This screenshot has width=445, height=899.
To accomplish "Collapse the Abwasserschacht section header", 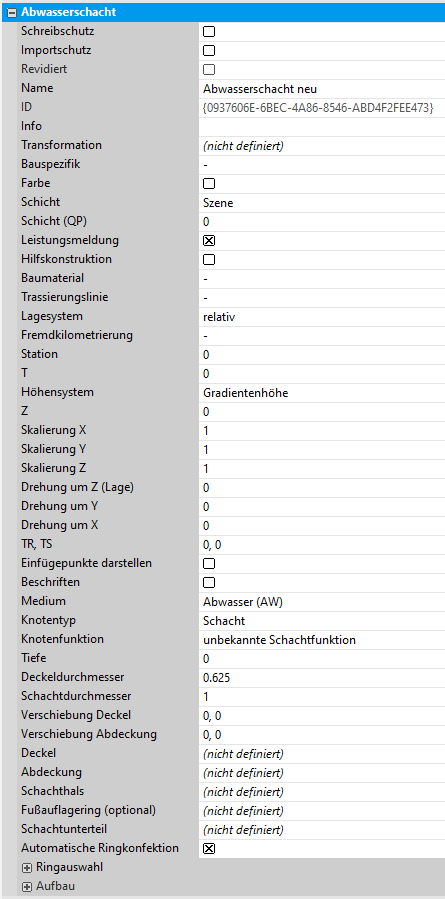I will [x=11, y=12].
